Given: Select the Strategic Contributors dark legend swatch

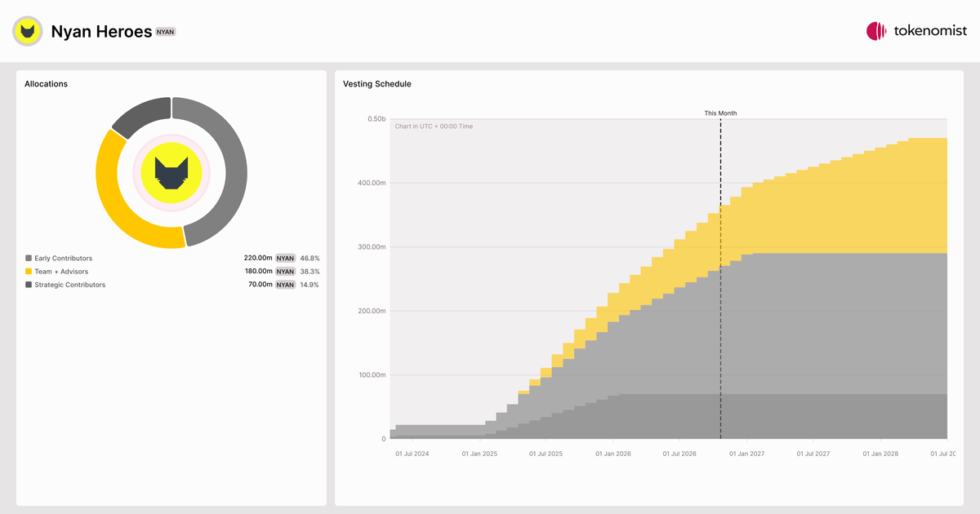Looking at the screenshot, I should pos(29,285).
